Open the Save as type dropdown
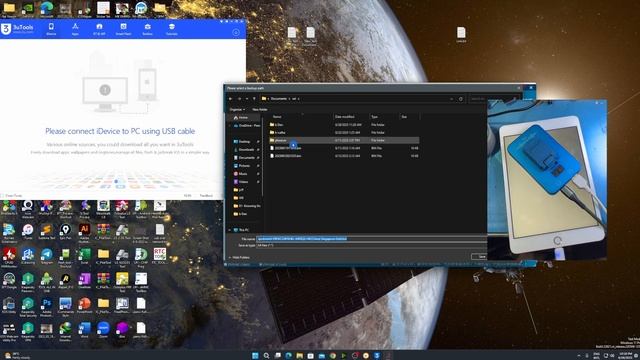Screen dimensions: 640x360 click(371, 245)
